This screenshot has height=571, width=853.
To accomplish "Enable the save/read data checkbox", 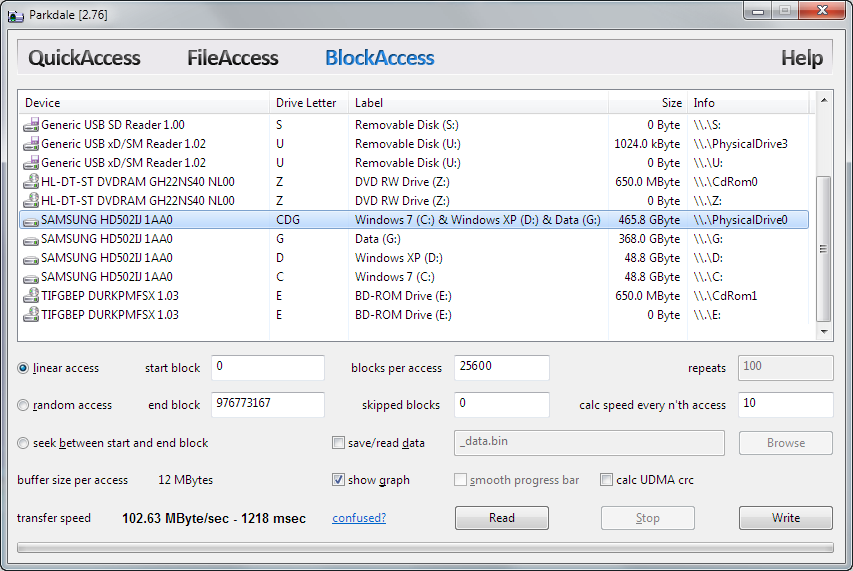I will (x=338, y=443).
